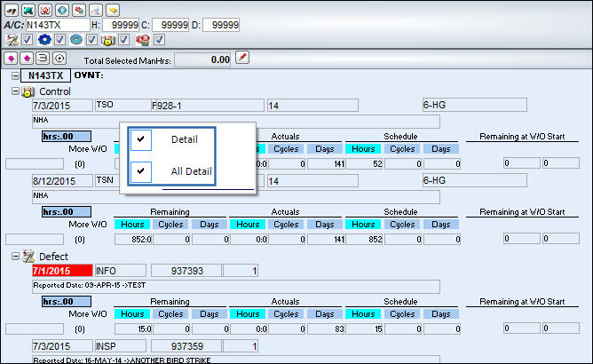Click the hrs:.00 box of TSO item
Image resolution: width=593 pixels, height=364 pixels.
click(67, 136)
